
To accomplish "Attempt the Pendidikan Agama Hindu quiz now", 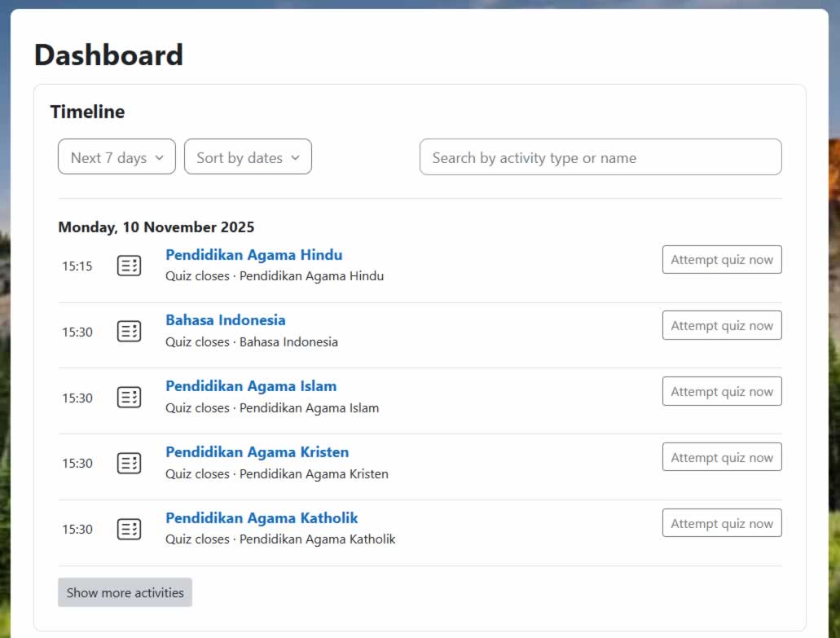I will coord(721,260).
